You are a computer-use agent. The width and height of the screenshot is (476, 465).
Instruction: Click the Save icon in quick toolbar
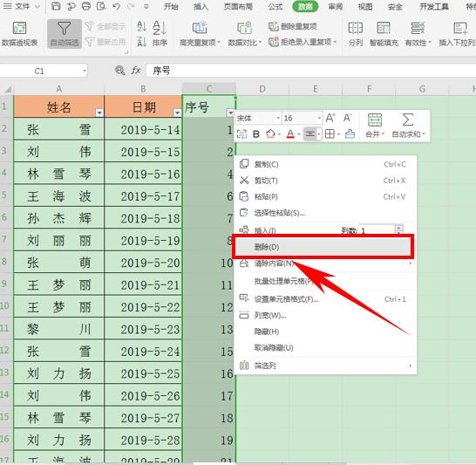[x=56, y=6]
